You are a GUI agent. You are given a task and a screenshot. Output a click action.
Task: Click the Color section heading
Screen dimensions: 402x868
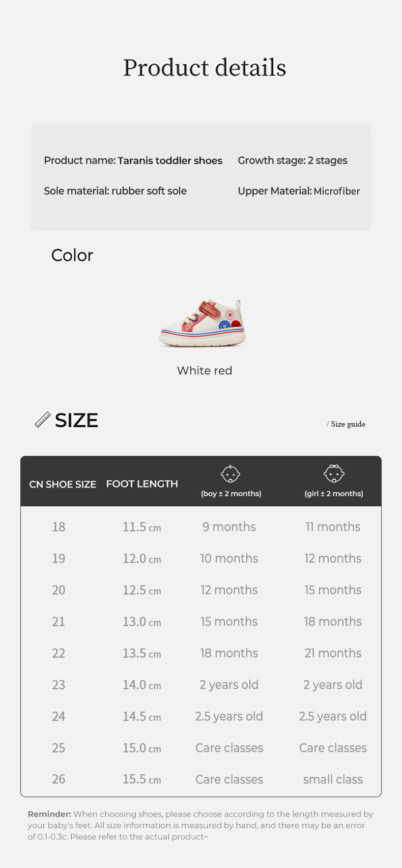click(72, 255)
